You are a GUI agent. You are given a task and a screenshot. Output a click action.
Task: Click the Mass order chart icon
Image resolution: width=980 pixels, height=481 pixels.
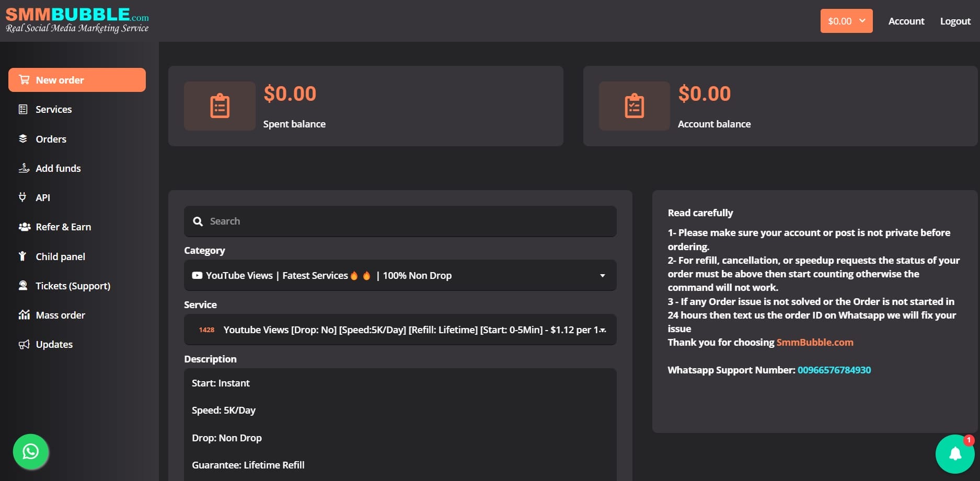pyautogui.click(x=24, y=315)
